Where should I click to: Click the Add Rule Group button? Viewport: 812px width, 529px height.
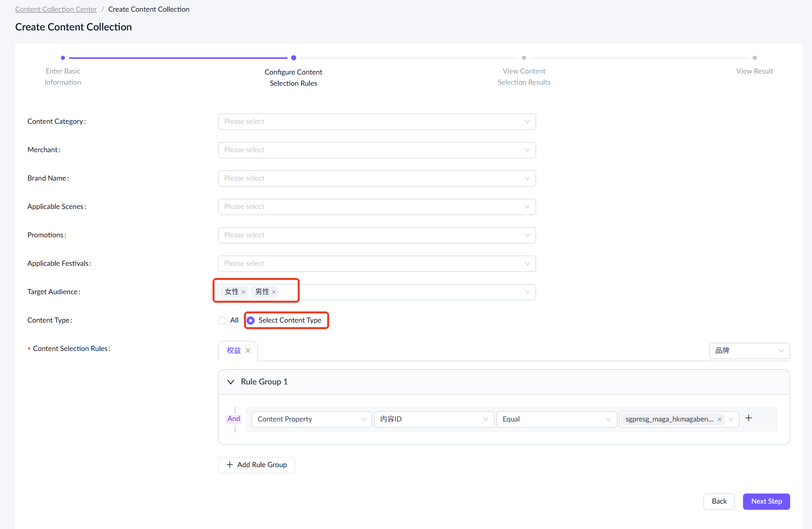tap(257, 465)
